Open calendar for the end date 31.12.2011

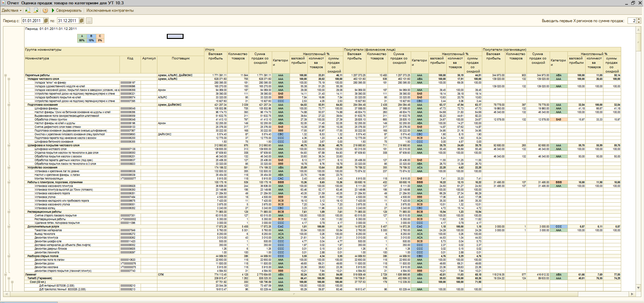coord(82,21)
